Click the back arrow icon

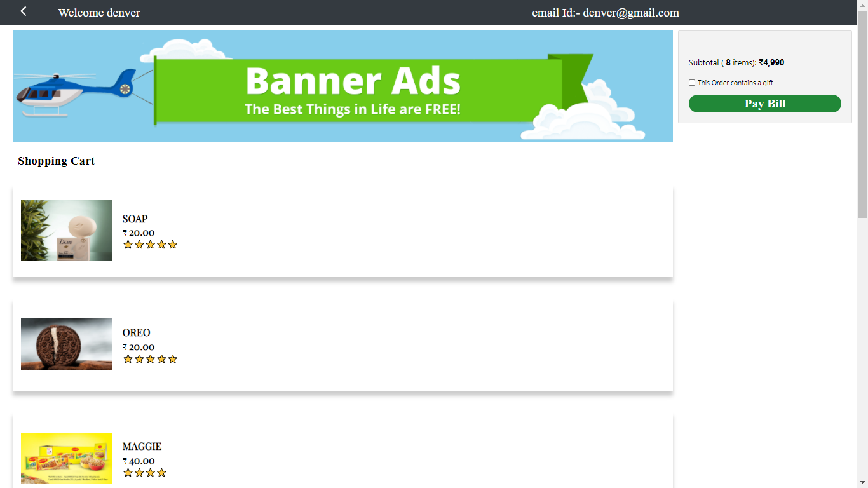coord(24,11)
